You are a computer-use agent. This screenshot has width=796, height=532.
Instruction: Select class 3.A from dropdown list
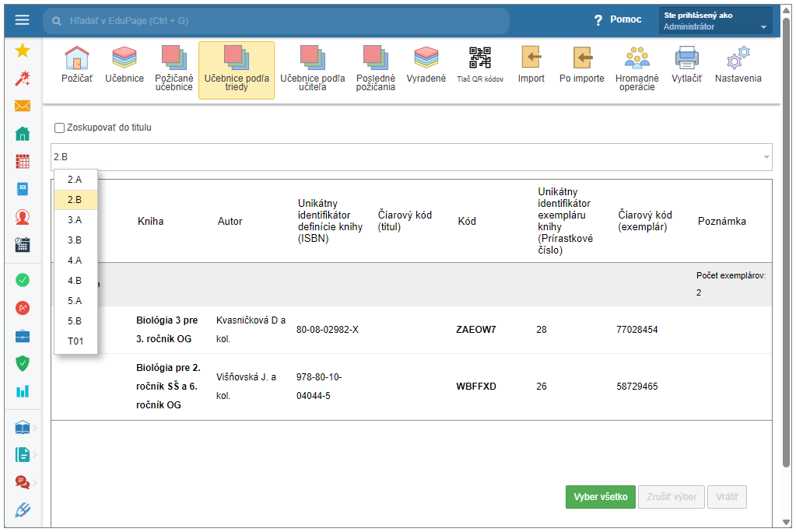click(x=75, y=220)
